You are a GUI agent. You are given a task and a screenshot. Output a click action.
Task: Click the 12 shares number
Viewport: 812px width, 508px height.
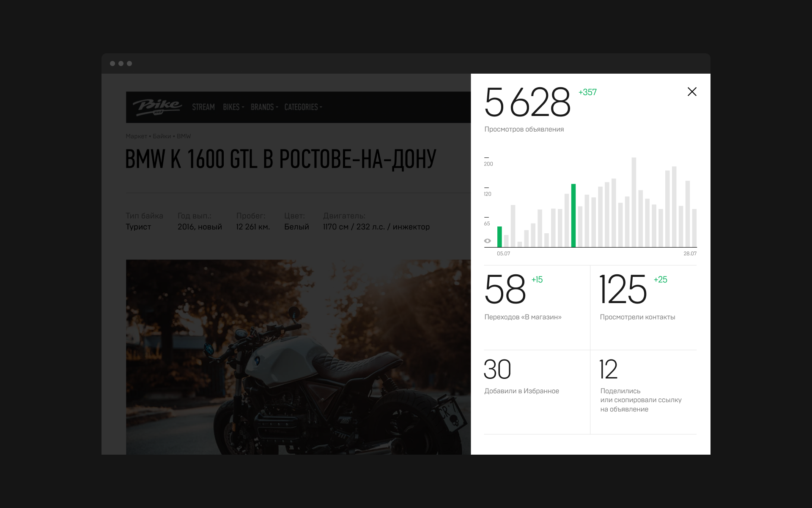coord(608,370)
